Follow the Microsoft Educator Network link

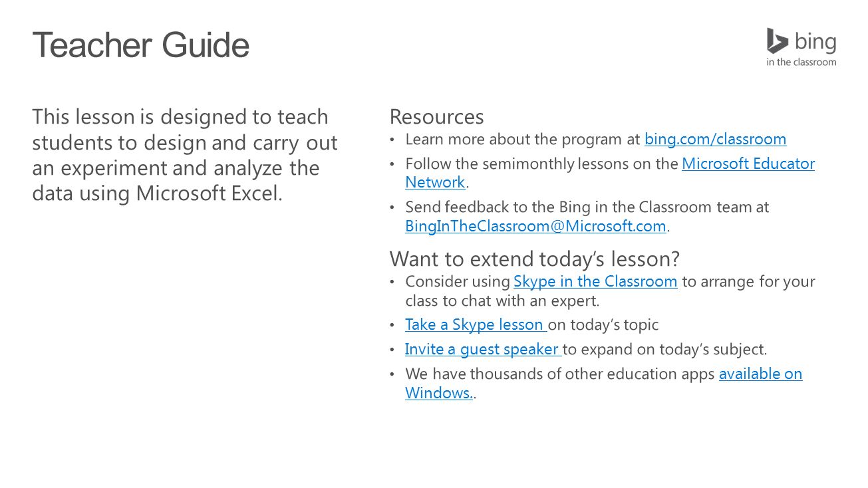click(x=748, y=164)
